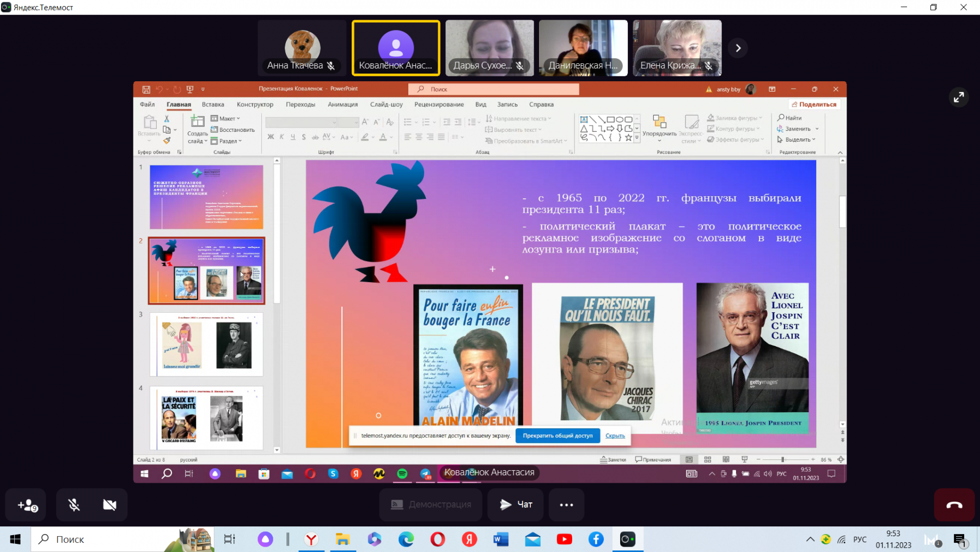Select slide 1 thumbnail
Screen dimensions: 980x552
click(206, 197)
